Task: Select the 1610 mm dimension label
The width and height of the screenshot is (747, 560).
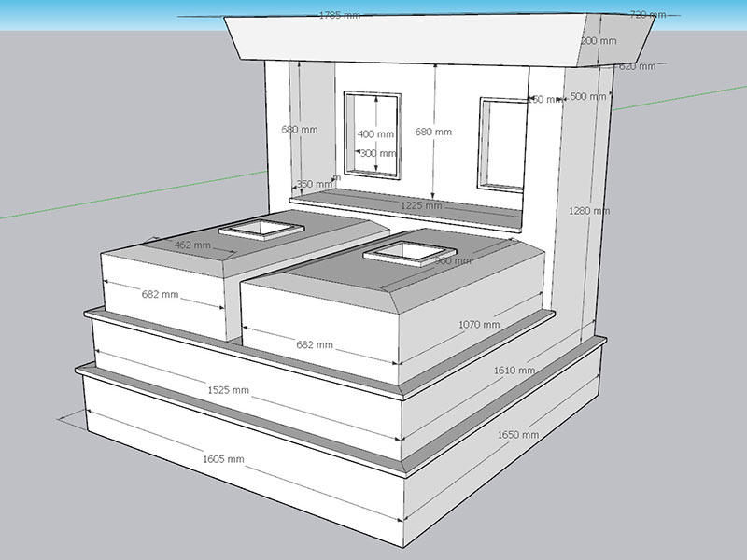Action: [x=514, y=370]
